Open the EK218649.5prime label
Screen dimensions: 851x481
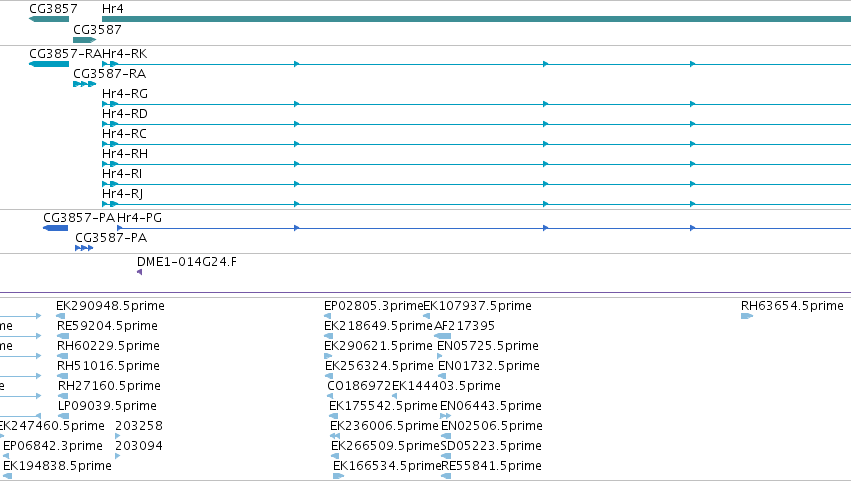(378, 326)
